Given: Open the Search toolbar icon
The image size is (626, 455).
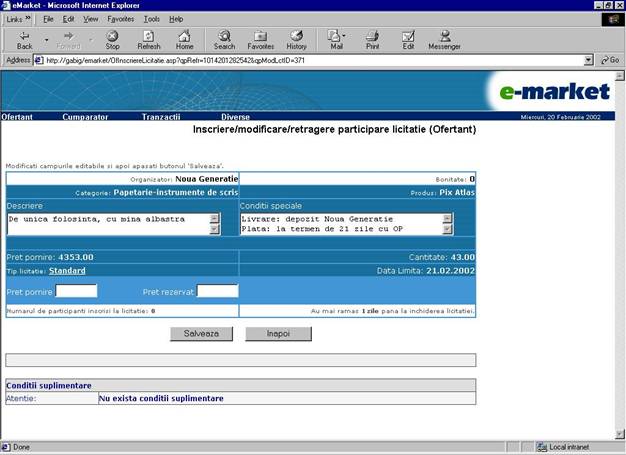Looking at the screenshot, I should tap(224, 36).
